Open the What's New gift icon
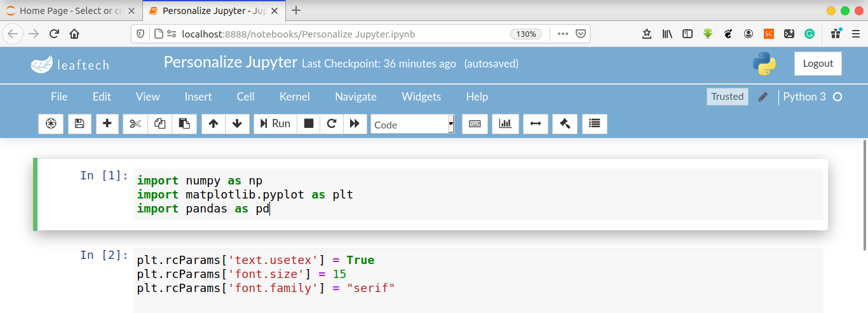This screenshot has height=313, width=868. point(835,34)
